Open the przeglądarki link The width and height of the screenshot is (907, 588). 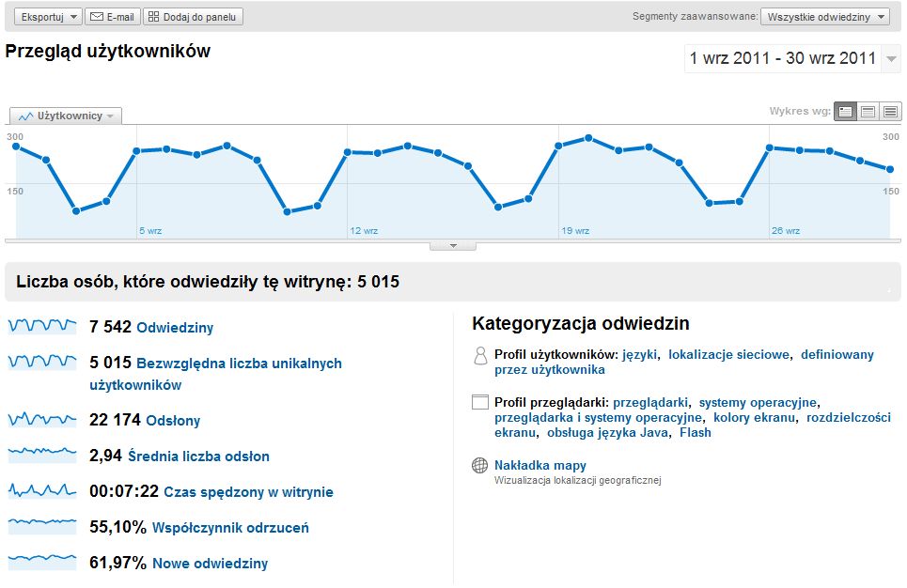pyautogui.click(x=650, y=403)
